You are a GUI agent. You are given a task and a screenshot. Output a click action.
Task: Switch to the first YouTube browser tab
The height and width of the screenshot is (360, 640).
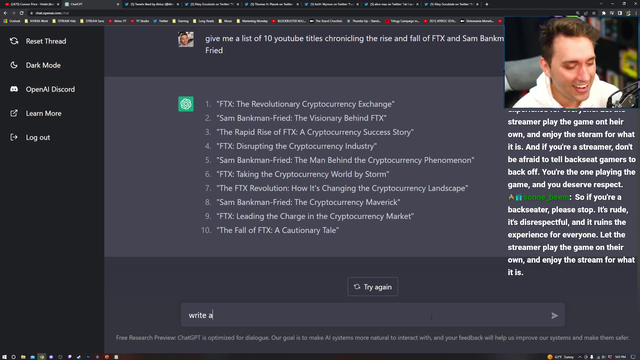pos(32,4)
